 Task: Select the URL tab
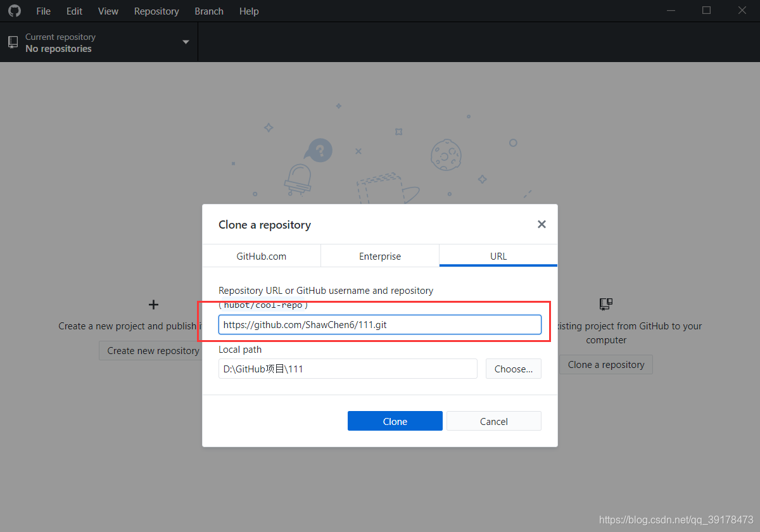pos(498,256)
